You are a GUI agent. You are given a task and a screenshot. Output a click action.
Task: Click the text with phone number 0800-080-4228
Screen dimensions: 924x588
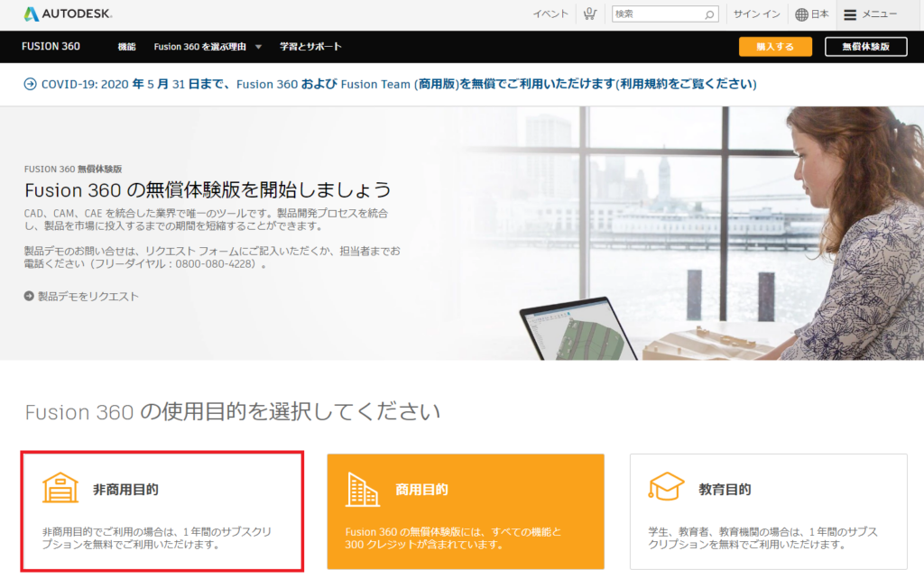tap(212, 257)
